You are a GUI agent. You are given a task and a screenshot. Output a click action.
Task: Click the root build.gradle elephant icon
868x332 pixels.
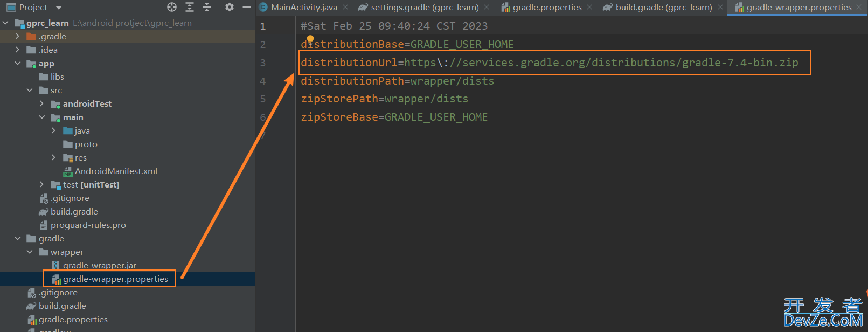(31, 306)
